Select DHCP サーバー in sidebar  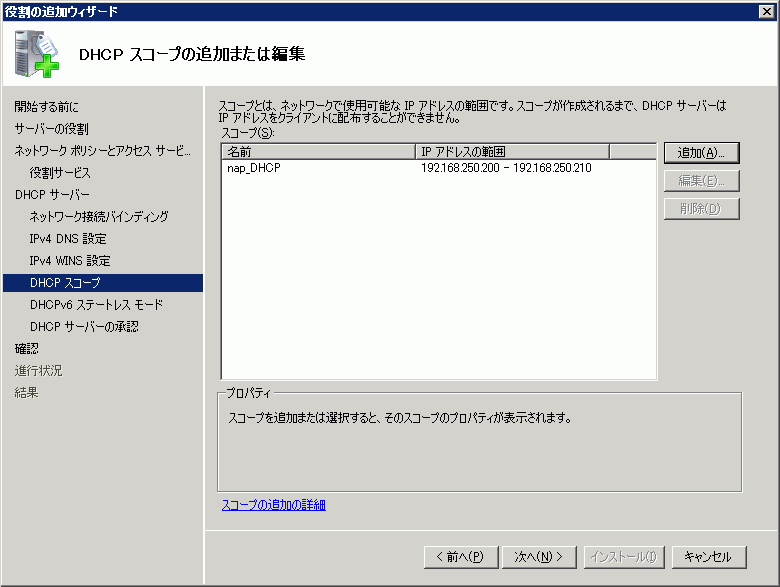(52, 195)
